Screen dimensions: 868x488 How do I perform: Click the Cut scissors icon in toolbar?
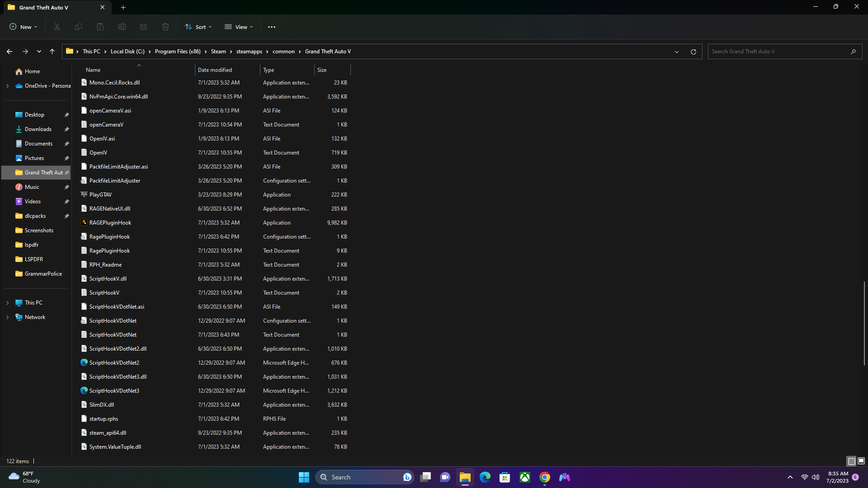(x=57, y=27)
